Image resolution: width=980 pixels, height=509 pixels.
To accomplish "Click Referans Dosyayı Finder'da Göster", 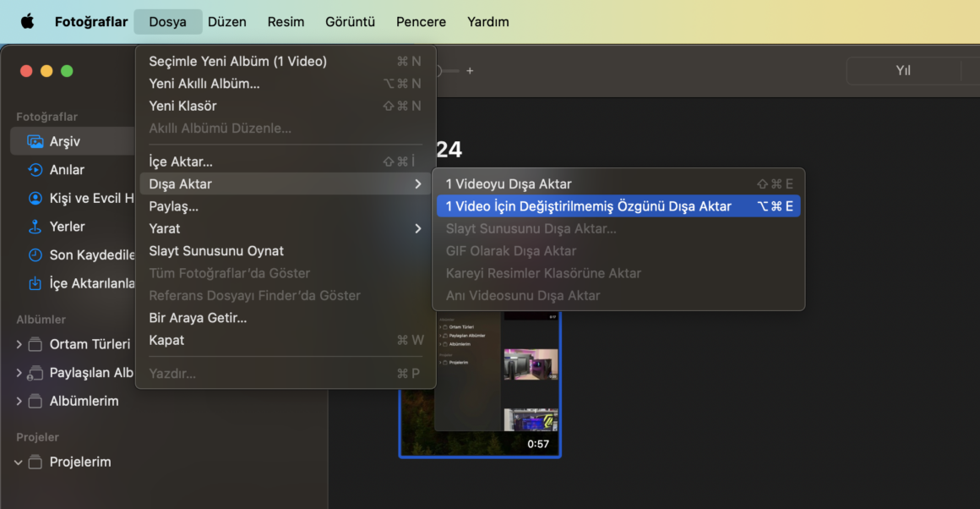I will tap(286, 295).
